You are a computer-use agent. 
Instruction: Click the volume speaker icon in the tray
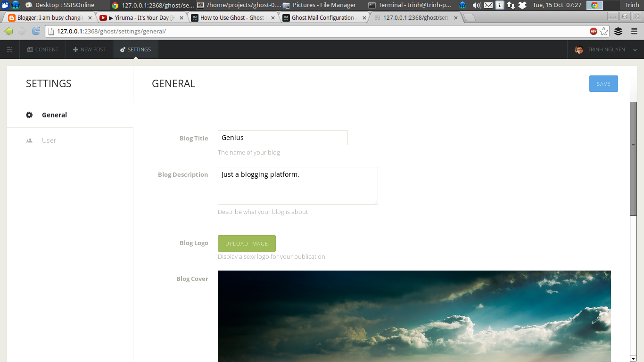tap(477, 5)
